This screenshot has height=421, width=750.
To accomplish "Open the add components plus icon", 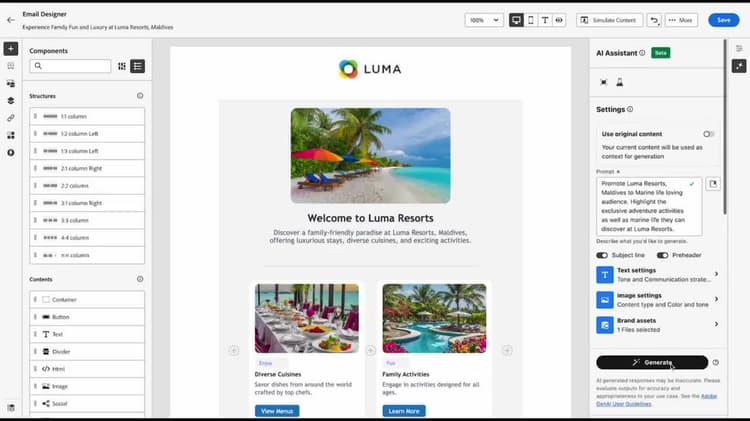I will [x=11, y=49].
